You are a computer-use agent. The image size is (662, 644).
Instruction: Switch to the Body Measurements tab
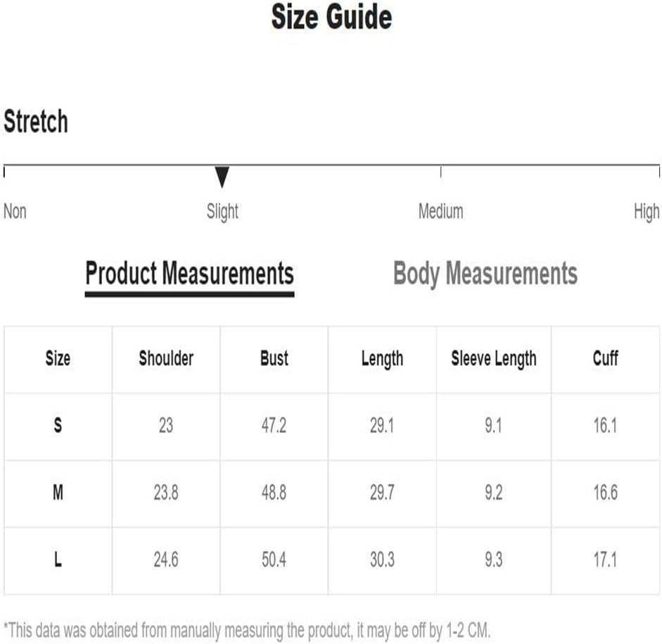(x=485, y=274)
